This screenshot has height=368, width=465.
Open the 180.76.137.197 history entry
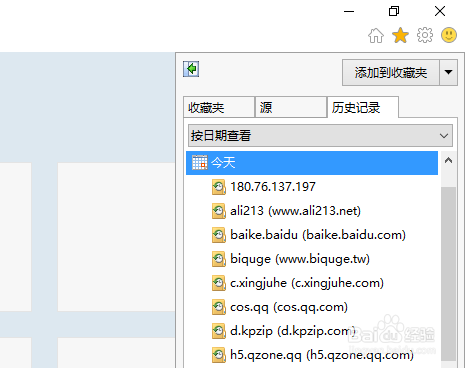(x=273, y=187)
